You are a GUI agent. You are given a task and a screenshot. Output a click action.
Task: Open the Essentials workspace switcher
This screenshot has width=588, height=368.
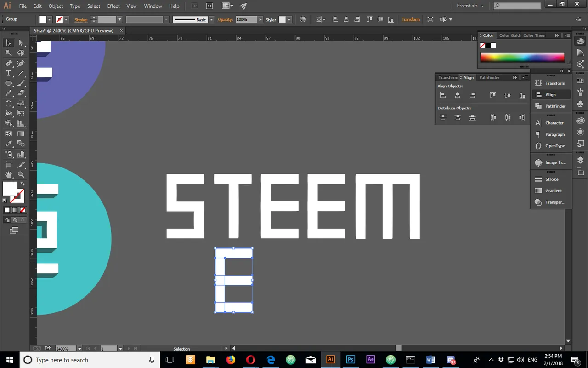470,6
